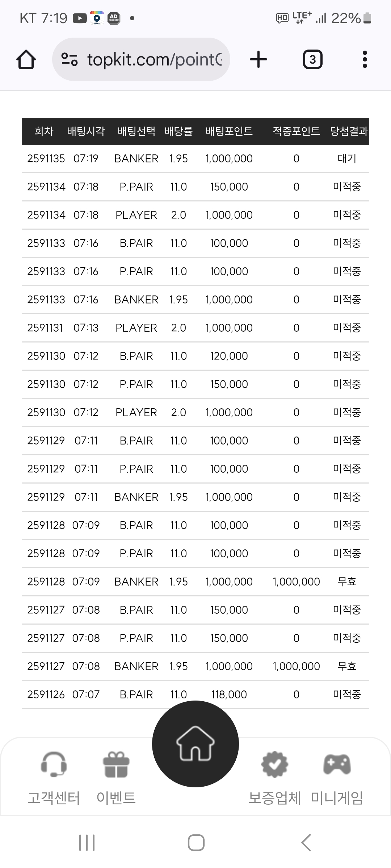This screenshot has width=391, height=868.
Task: Tap the 고객센터 label text
Action: pyautogui.click(x=54, y=798)
